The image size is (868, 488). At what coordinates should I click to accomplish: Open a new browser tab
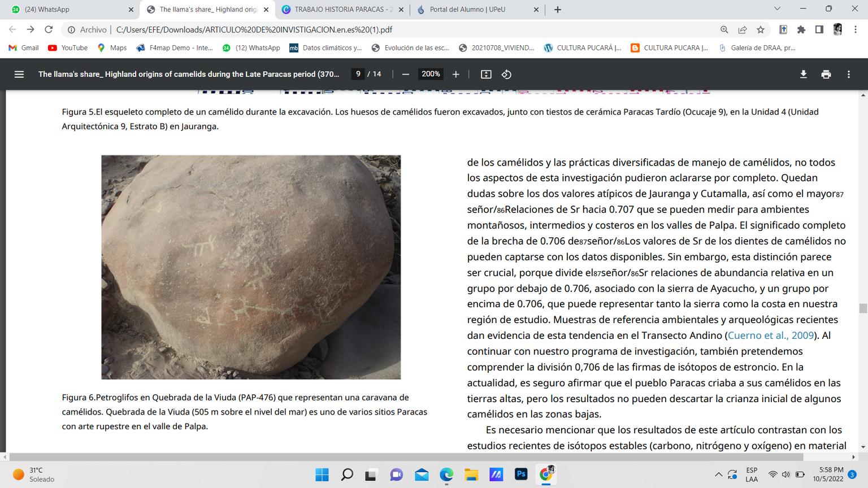[558, 9]
